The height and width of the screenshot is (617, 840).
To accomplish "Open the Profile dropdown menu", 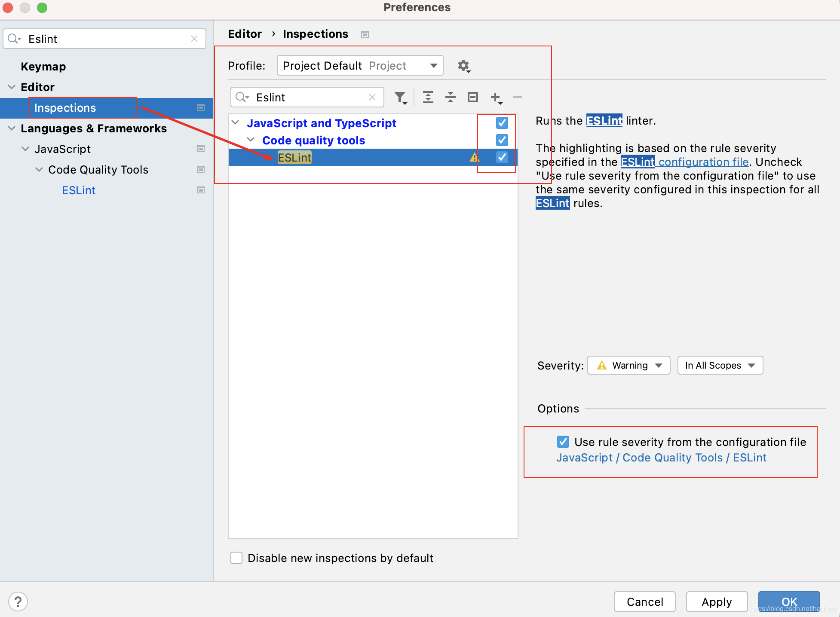I will coord(359,66).
